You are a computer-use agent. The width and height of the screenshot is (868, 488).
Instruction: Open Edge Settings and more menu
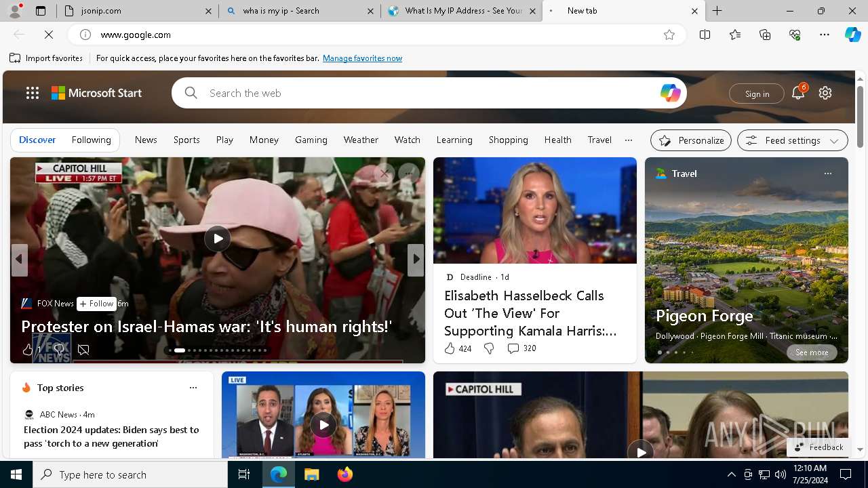coord(825,35)
